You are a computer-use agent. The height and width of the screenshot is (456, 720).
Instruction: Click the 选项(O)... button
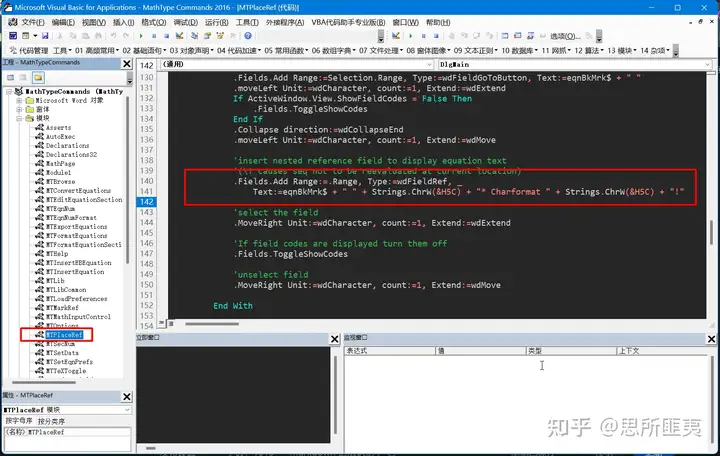pos(564,36)
